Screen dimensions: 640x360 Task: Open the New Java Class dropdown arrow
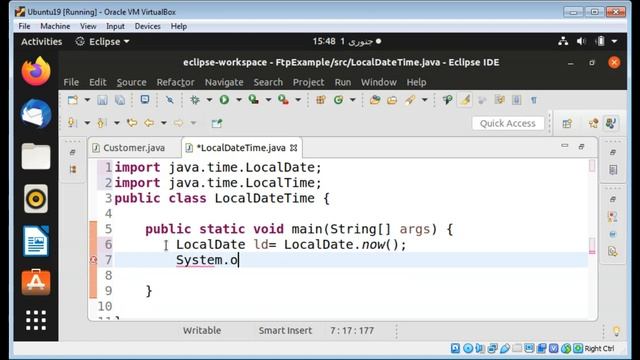(x=353, y=100)
